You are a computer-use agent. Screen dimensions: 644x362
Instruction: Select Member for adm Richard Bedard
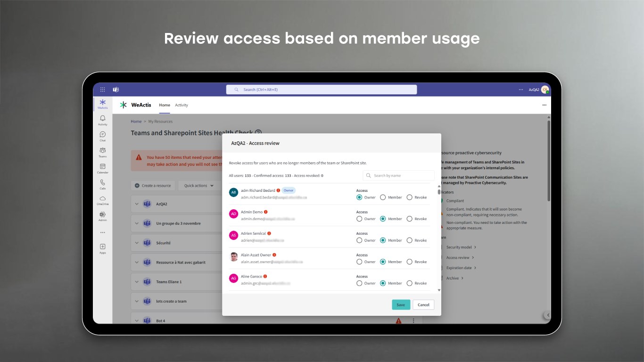coord(383,197)
